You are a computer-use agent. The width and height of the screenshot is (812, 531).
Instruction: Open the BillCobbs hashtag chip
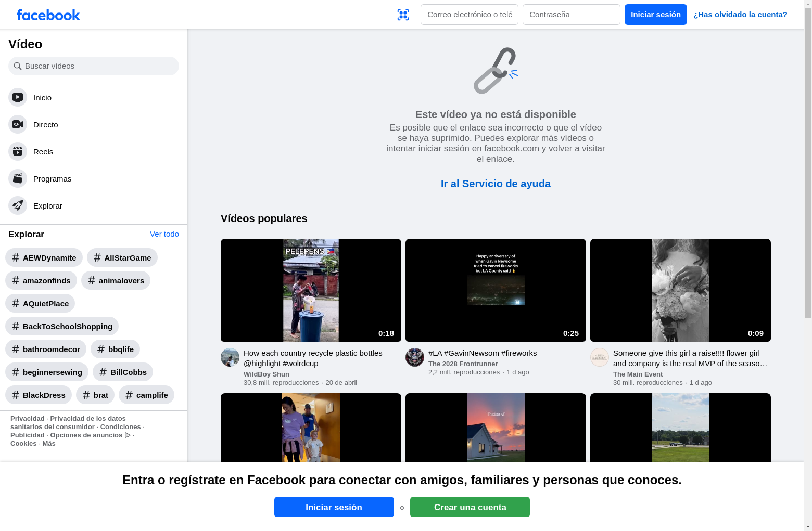[x=123, y=372]
